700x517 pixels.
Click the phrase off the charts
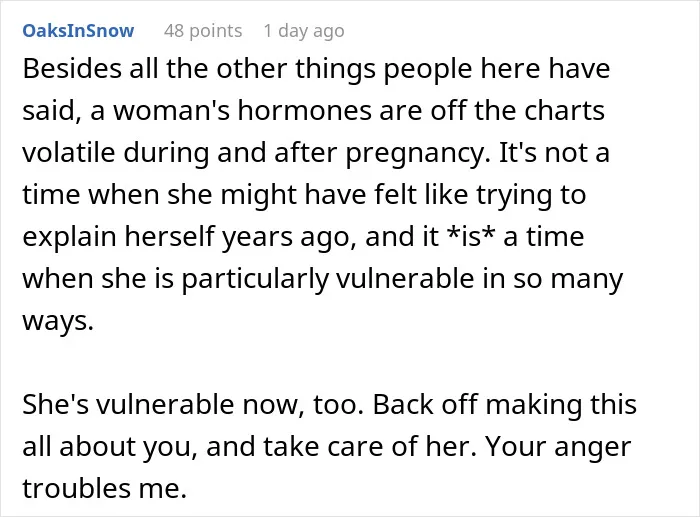[x=517, y=111]
